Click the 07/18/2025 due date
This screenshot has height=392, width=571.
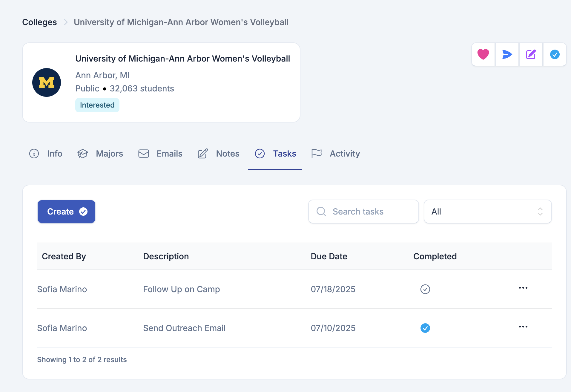[x=333, y=289]
